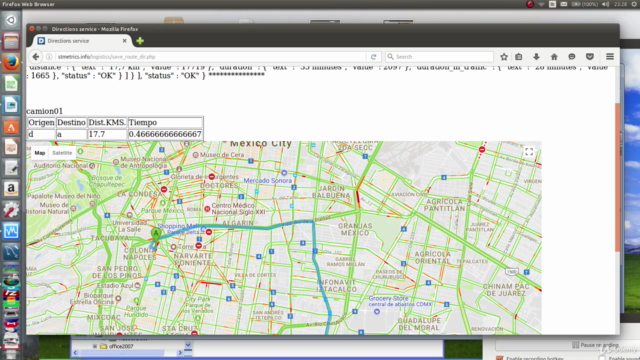The height and width of the screenshot is (360, 640).
Task: Click the down arrow of tree scrollbar
Action: (188, 345)
